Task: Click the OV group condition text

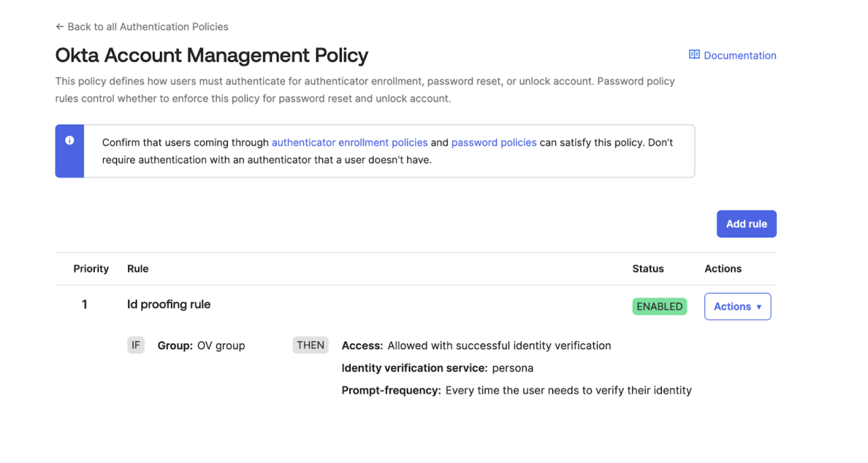Action: tap(220, 346)
